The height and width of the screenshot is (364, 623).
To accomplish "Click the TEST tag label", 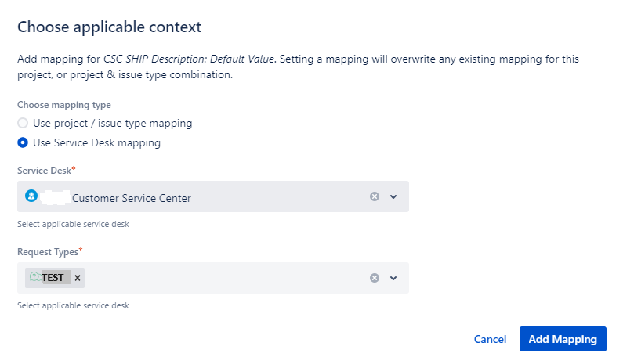I will coord(53,278).
